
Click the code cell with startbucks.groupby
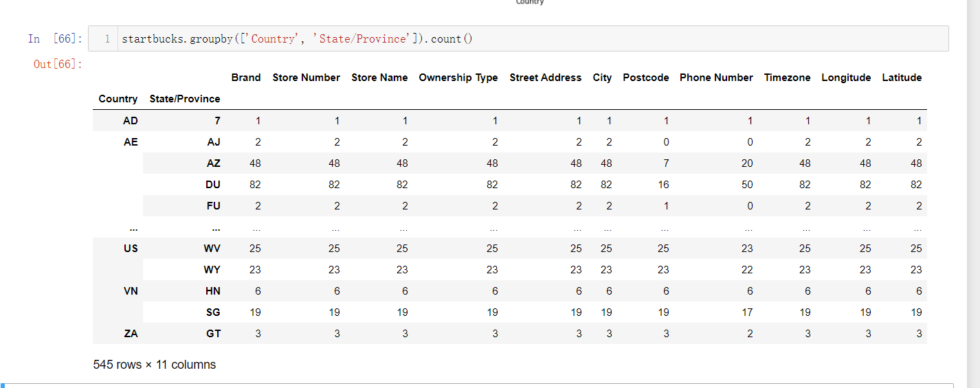[518, 38]
